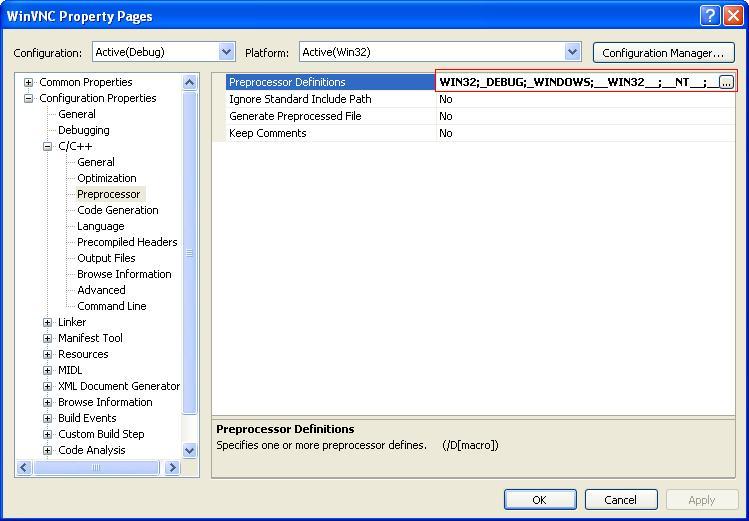This screenshot has height=521, width=749.
Task: Select the Custom Build Step item
Action: 101,434
